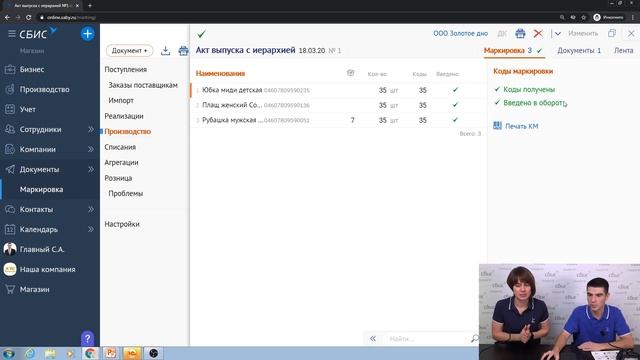Open Бизнес section in sidebar
The width and height of the screenshot is (640, 360).
pos(32,69)
